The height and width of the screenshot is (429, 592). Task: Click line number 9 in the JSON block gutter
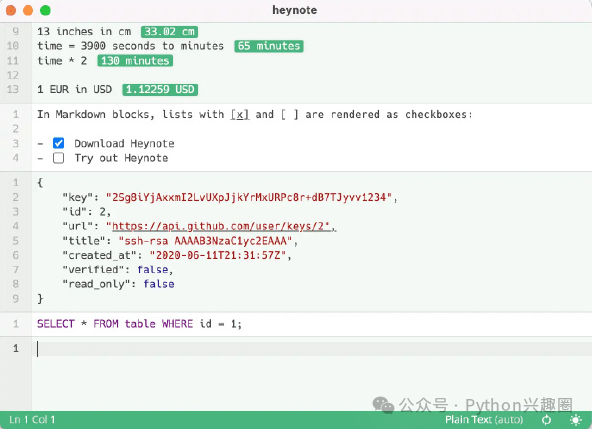pos(15,299)
